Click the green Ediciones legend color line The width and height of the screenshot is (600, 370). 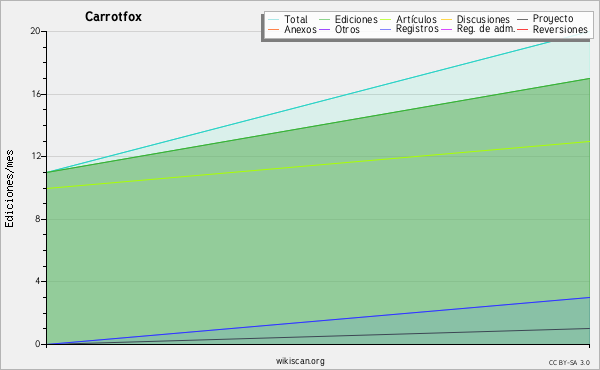324,20
